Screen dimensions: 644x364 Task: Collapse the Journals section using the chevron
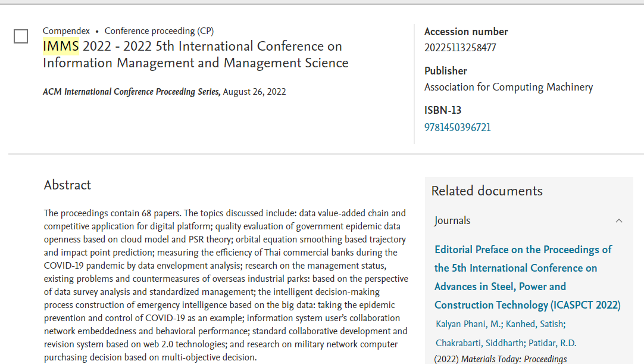point(619,220)
